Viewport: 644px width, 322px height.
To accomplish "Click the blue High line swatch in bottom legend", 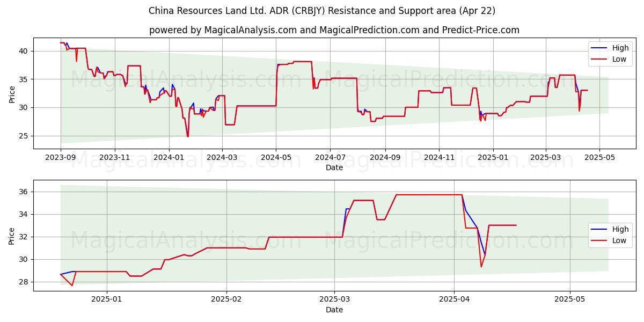I will coord(599,230).
